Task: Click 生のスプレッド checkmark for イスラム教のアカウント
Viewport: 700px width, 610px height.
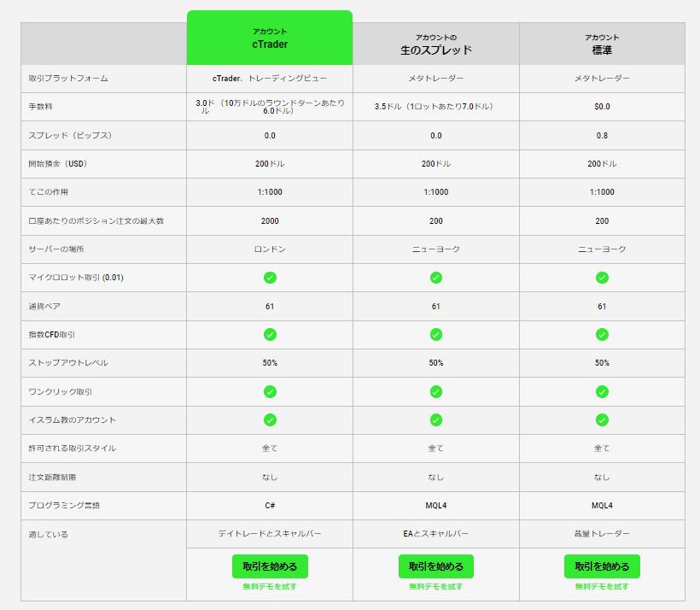Action: tap(435, 419)
